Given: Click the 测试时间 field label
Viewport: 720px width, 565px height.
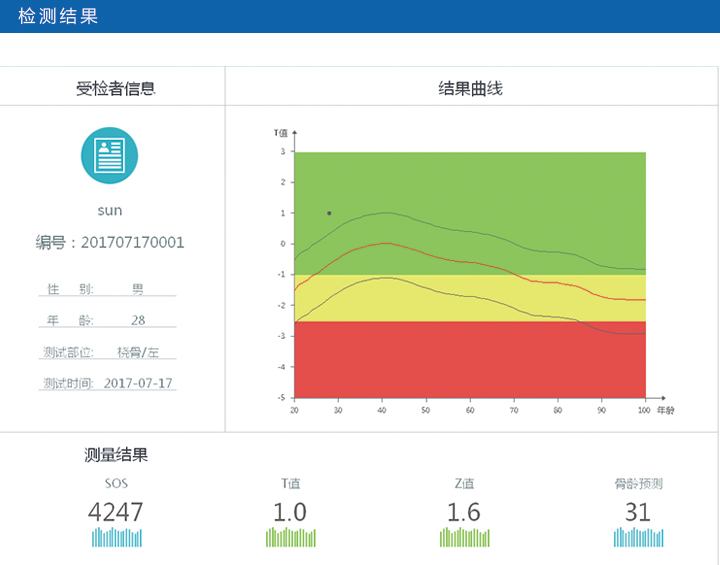Looking at the screenshot, I should click(68, 383).
